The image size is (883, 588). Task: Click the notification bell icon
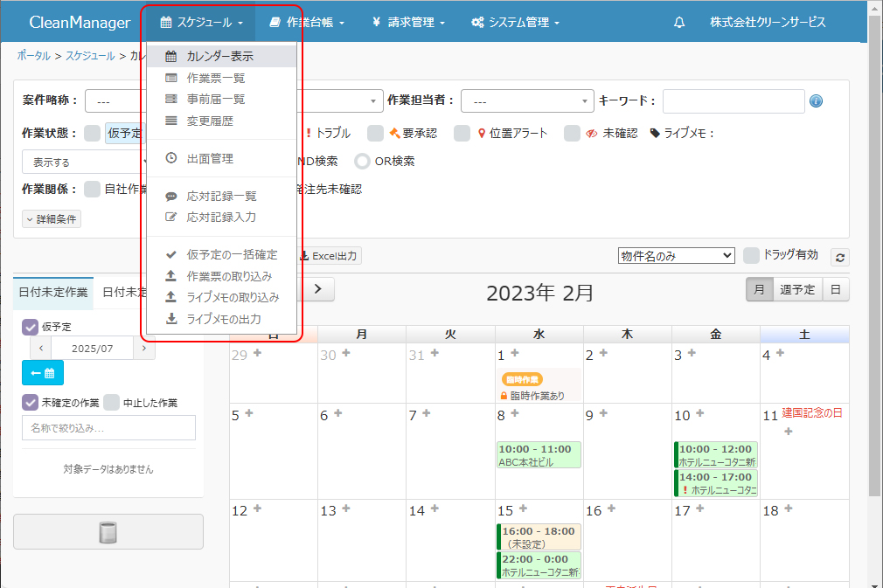coord(679,23)
